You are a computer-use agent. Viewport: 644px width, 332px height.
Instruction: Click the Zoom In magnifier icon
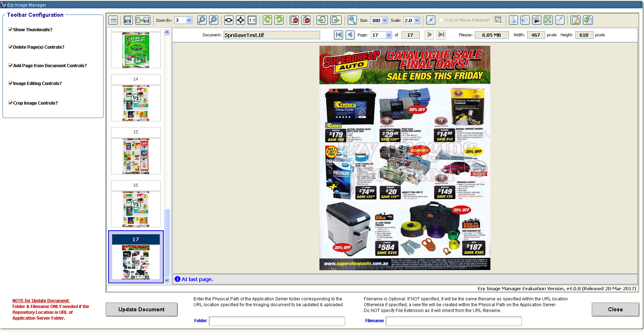[x=202, y=20]
